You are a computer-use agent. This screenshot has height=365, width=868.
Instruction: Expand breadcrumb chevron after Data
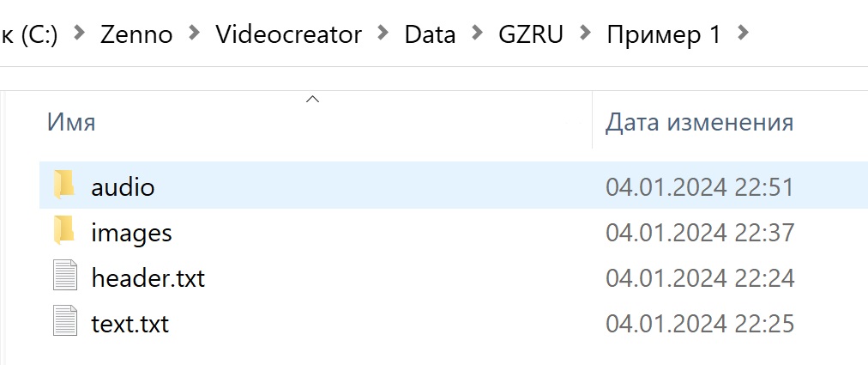pyautogui.click(x=477, y=34)
